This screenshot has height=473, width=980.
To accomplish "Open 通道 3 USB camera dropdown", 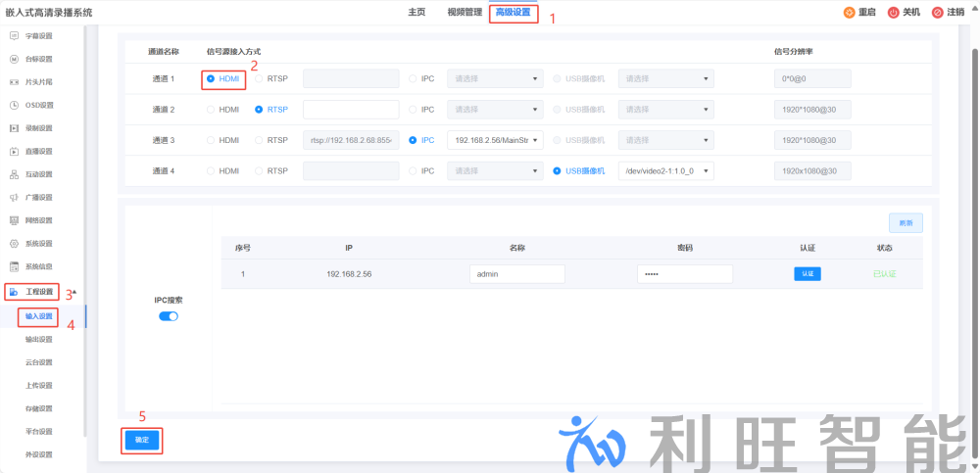I will [x=666, y=140].
